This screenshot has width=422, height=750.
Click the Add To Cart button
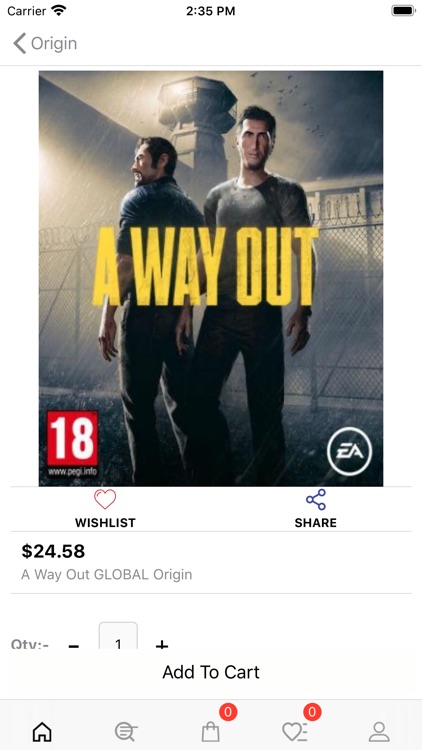coord(211,672)
